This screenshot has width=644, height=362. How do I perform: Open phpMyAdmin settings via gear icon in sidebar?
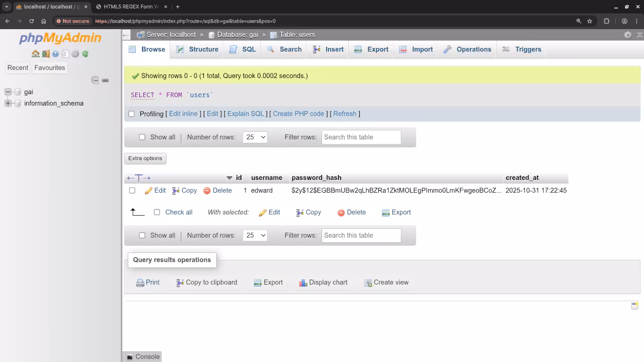click(75, 54)
